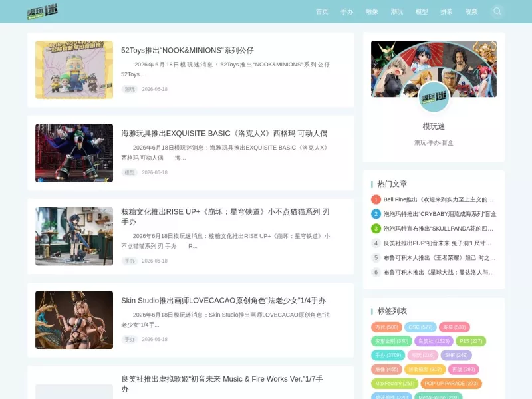Click the 模玩迷 site logo in header

43,12
